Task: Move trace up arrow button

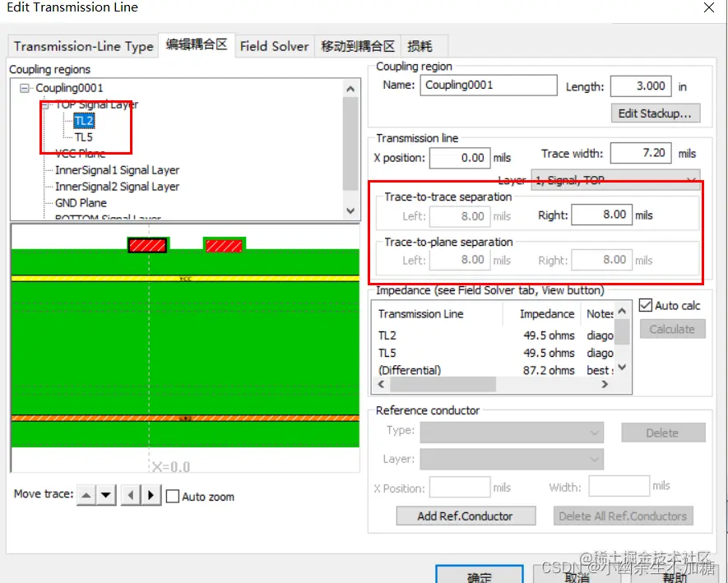Action: [86, 495]
